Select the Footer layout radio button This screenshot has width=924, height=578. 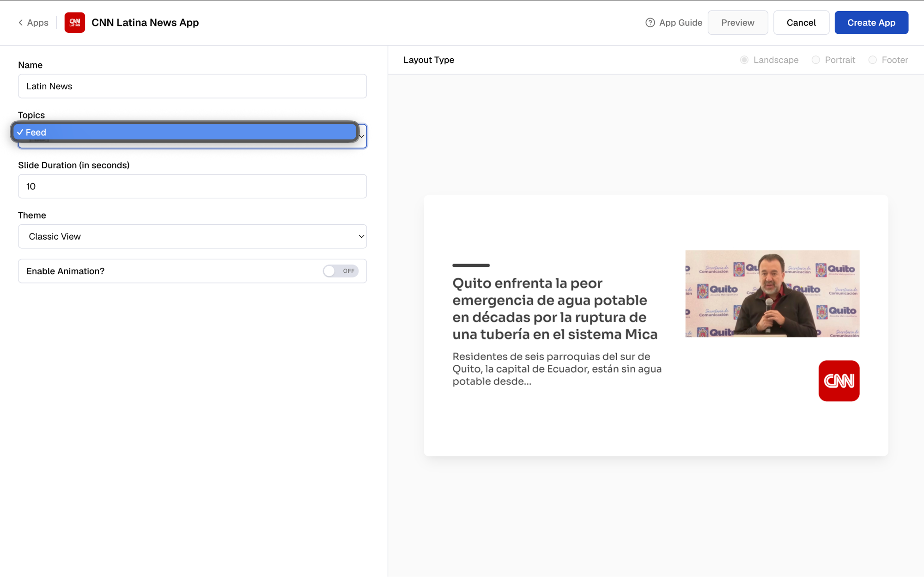[872, 60]
